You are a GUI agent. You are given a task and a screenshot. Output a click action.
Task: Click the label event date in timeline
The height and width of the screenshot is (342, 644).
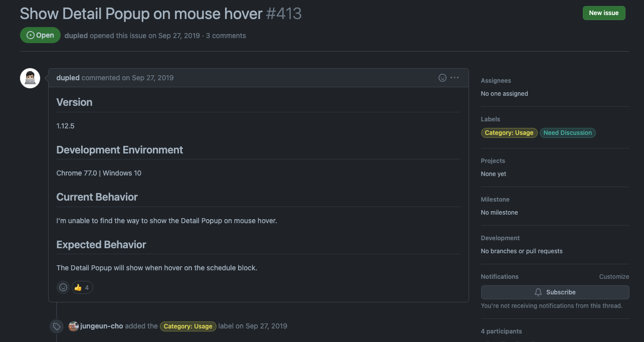266,326
